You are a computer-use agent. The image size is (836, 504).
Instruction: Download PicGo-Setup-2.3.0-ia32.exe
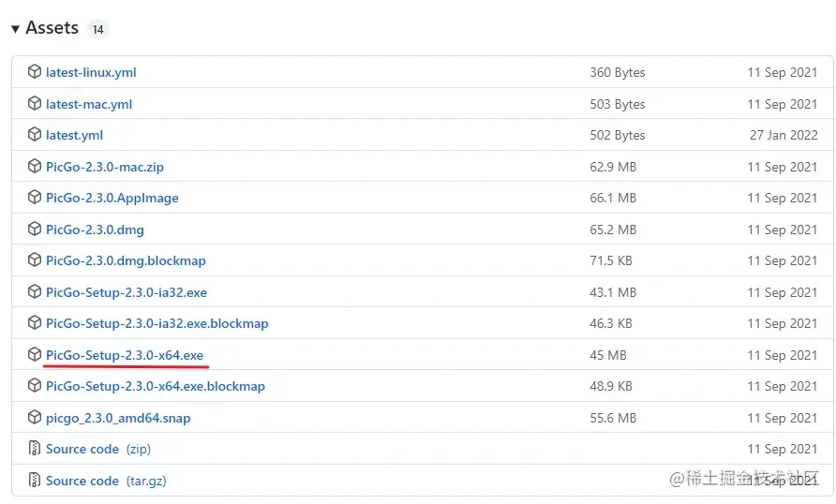(127, 292)
